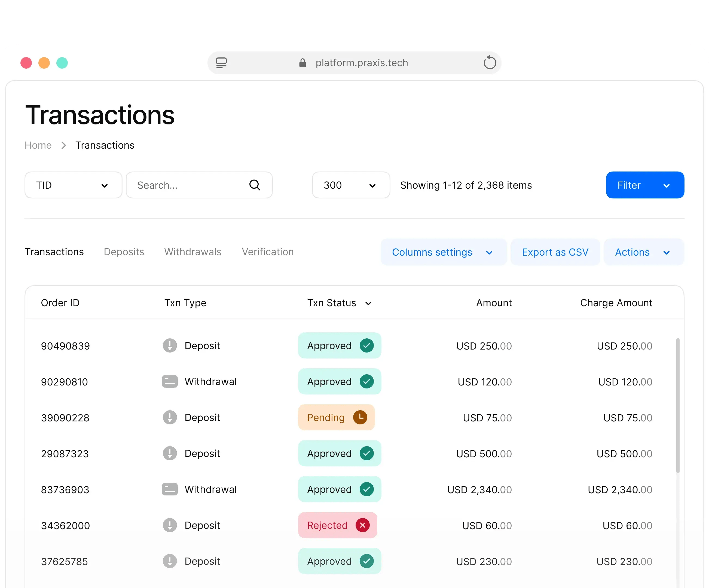The width and height of the screenshot is (709, 588).
Task: Switch to the Deposits tab
Action: coord(124,252)
